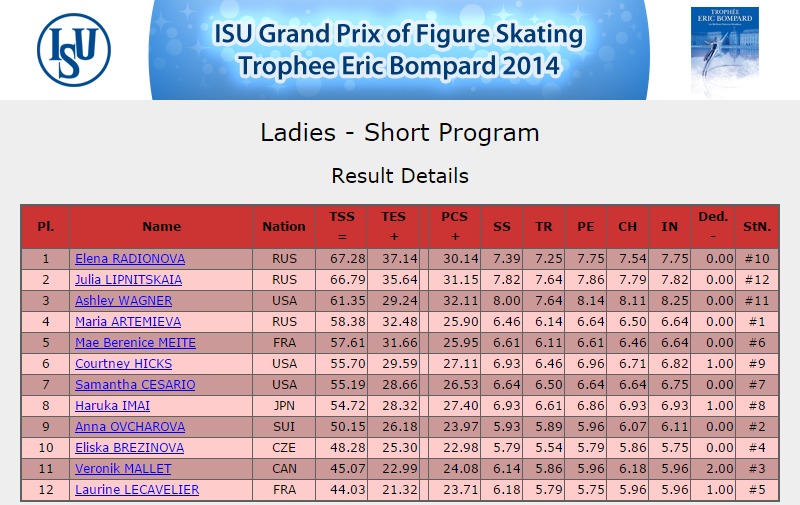Click Haruka IMAI name link
800x505 pixels.
[x=112, y=406]
